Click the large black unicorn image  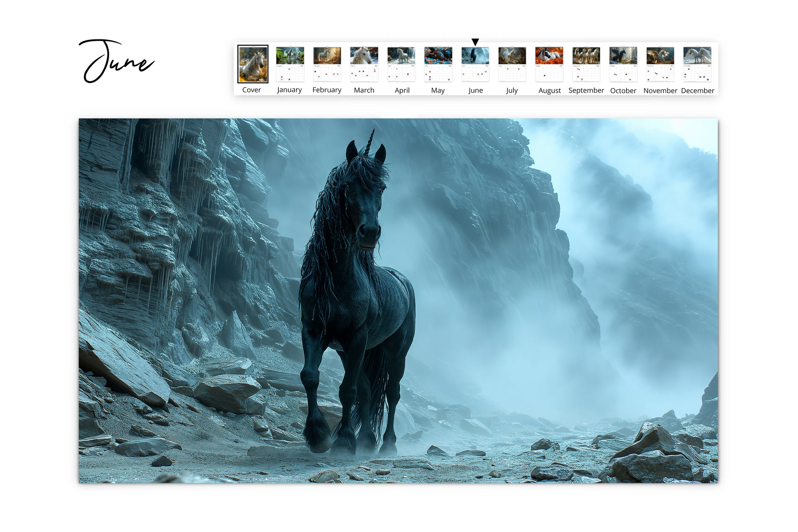click(398, 301)
